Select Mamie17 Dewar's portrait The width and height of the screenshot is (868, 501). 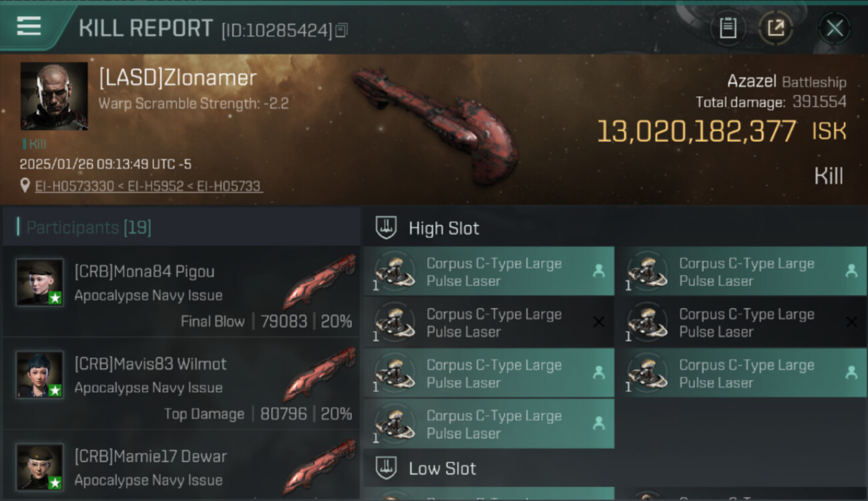pyautogui.click(x=40, y=467)
